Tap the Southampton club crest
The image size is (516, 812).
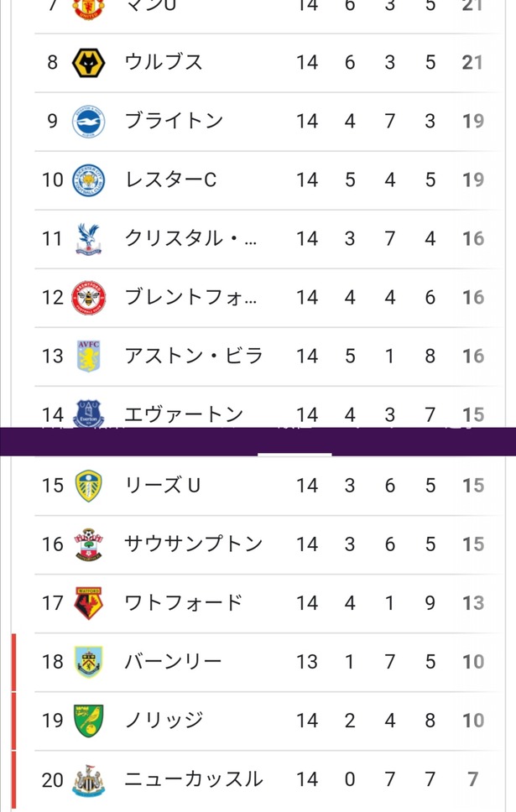click(89, 544)
